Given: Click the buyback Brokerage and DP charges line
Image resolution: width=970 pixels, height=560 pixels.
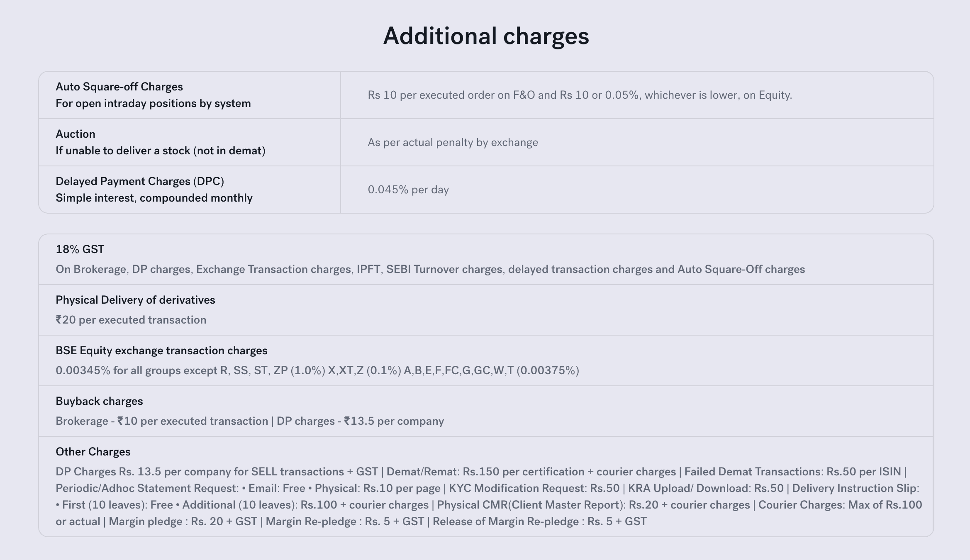Looking at the screenshot, I should click(x=249, y=421).
